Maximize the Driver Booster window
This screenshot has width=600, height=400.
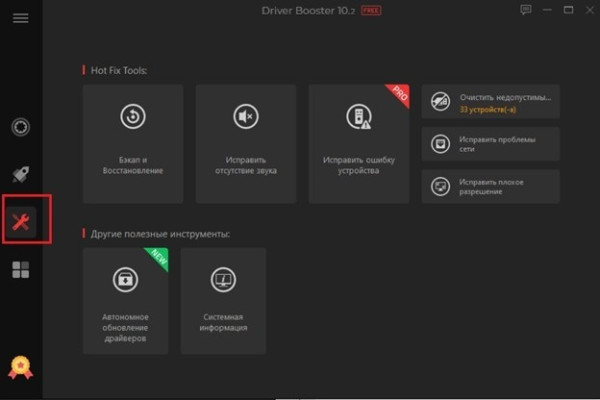click(568, 10)
